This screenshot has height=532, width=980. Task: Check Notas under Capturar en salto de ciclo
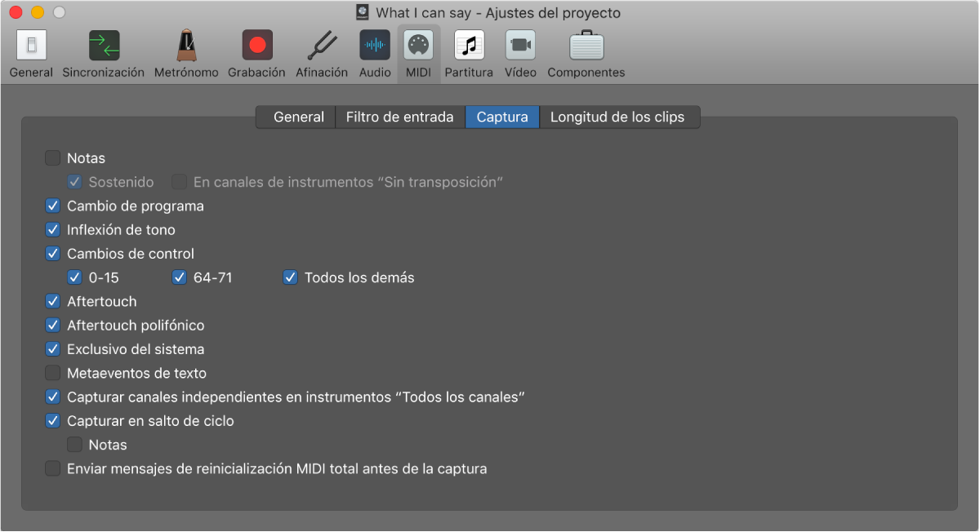(x=74, y=445)
